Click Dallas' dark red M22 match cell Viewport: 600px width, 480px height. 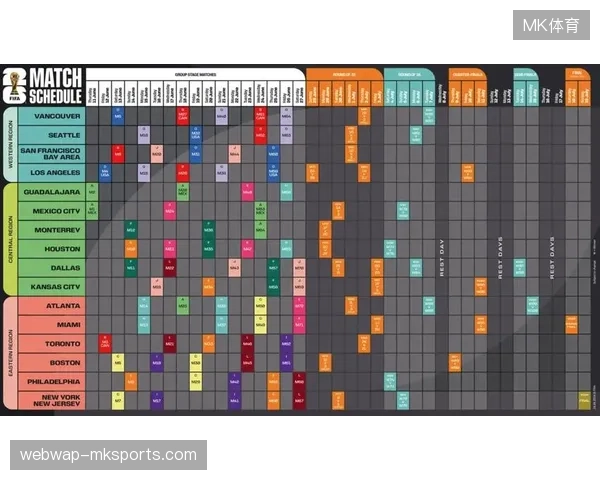pos(170,268)
